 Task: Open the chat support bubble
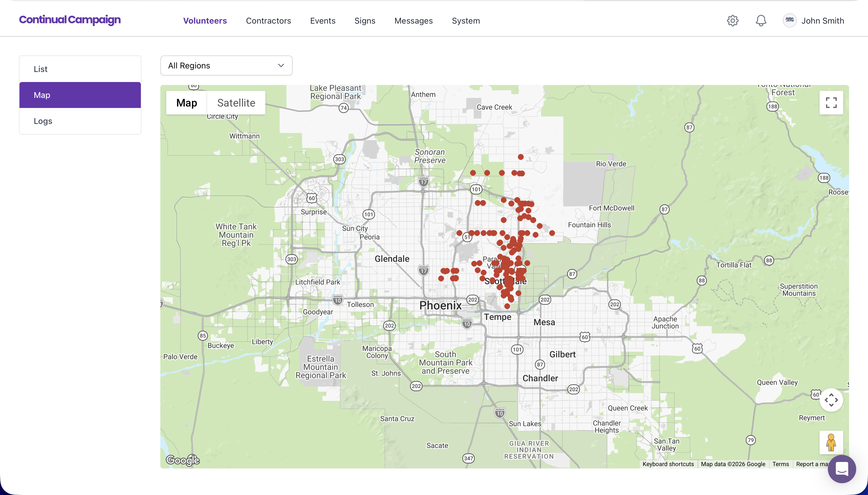pyautogui.click(x=841, y=469)
